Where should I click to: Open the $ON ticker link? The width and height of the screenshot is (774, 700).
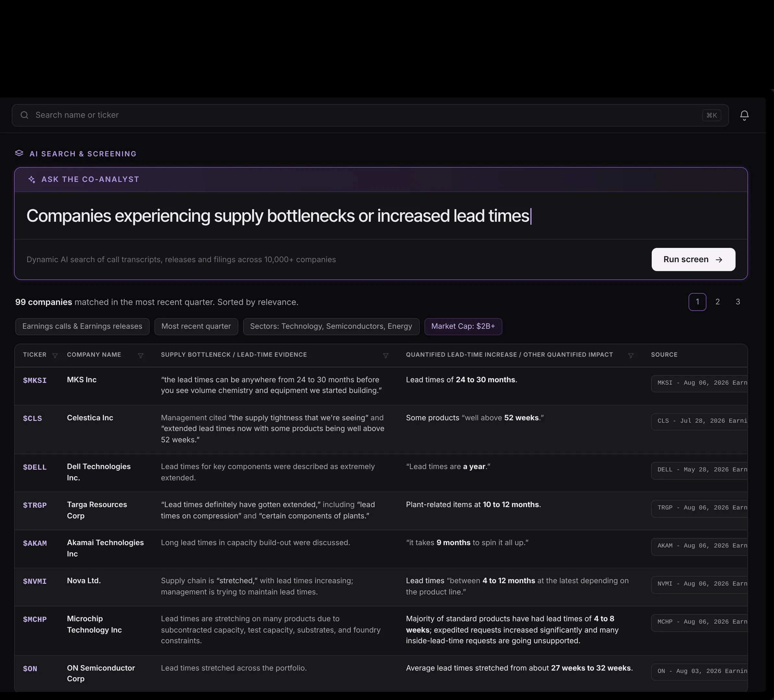[30, 669]
